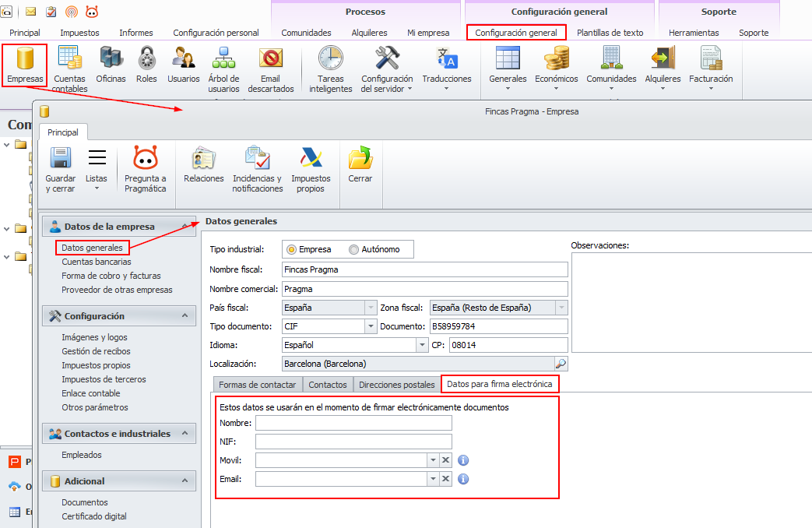This screenshot has width=812, height=528.
Task: Open the Contactos tab
Action: coord(328,385)
